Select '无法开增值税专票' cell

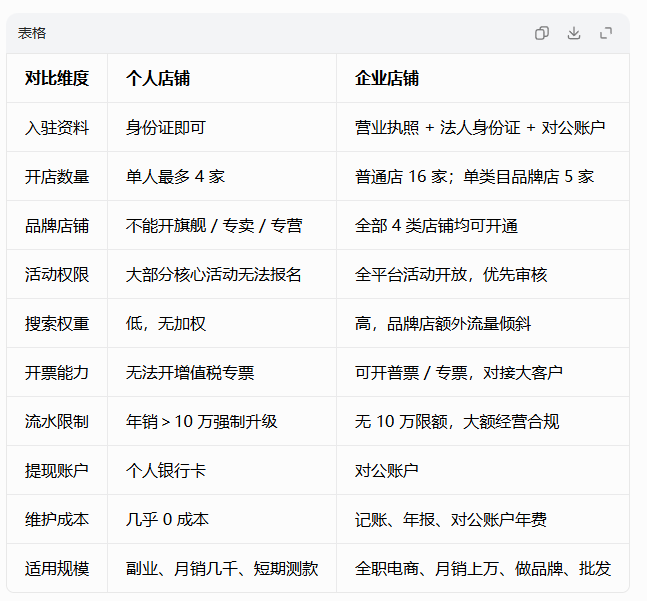click(x=190, y=373)
